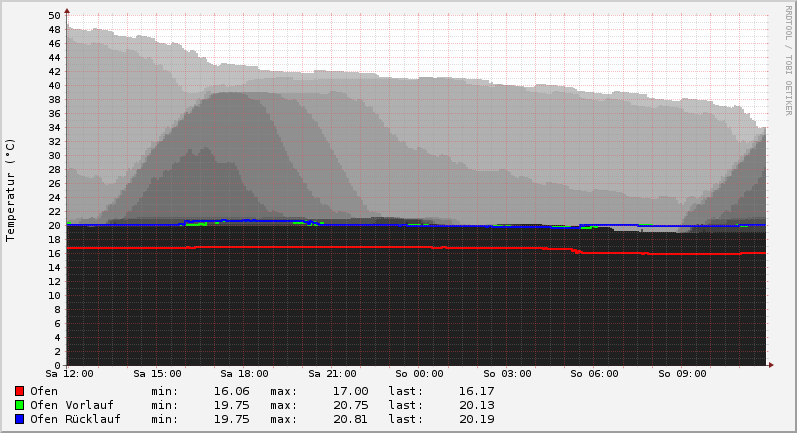Click the RRDTOOL / TOBI OETIKER watermark

tap(788, 60)
